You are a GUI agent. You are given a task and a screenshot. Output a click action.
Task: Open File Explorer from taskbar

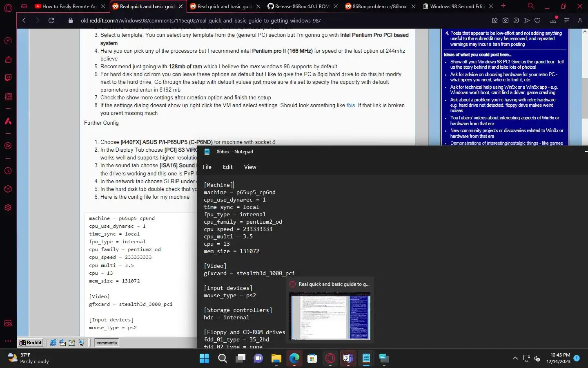(276, 359)
